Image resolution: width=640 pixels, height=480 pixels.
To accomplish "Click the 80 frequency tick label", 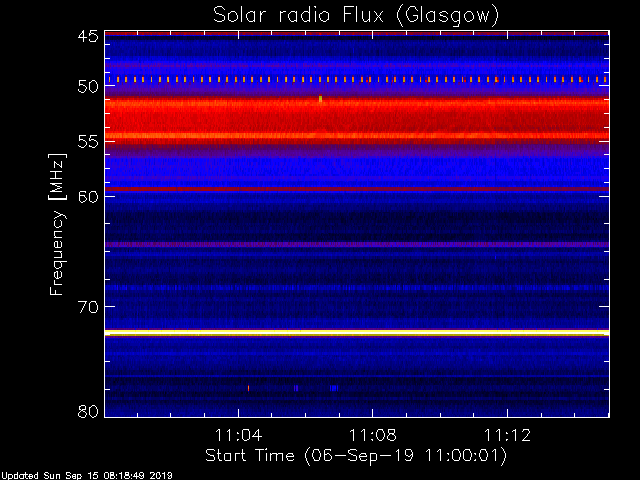I will point(88,411).
